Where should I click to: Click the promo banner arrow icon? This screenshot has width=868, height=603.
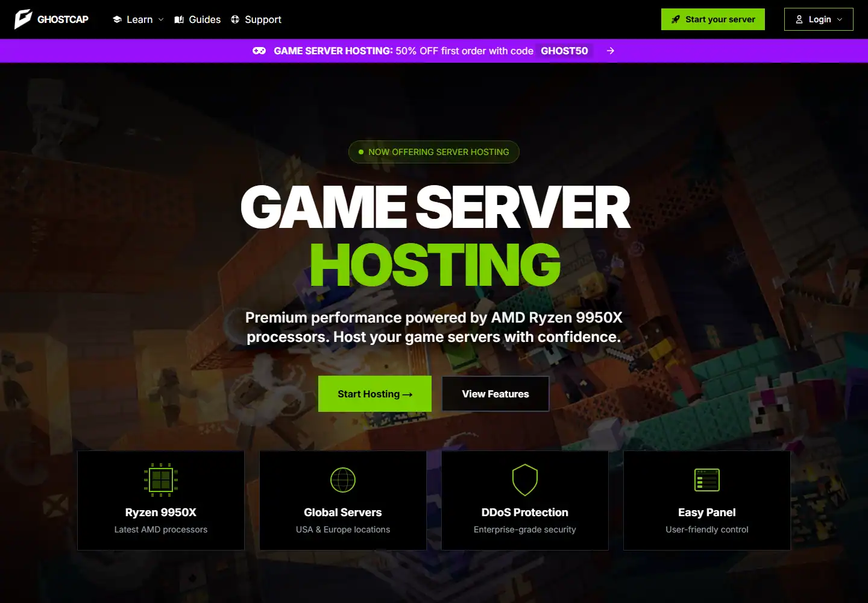coord(611,51)
